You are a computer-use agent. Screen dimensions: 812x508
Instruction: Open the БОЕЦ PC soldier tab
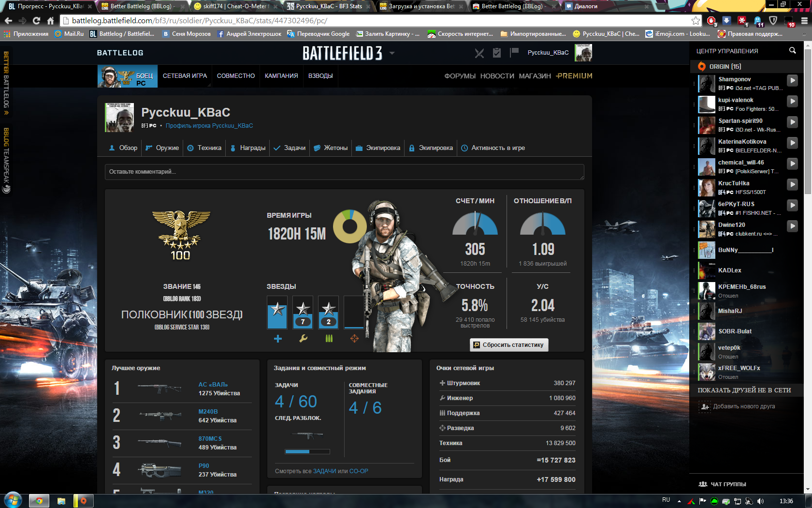click(128, 76)
